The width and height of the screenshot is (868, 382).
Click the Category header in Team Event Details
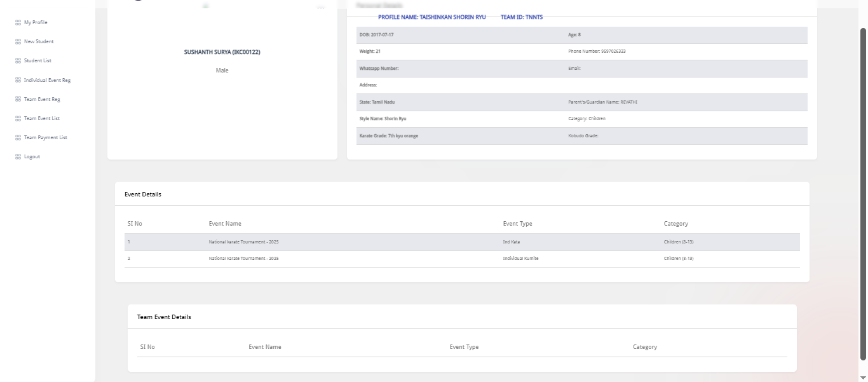pos(644,347)
